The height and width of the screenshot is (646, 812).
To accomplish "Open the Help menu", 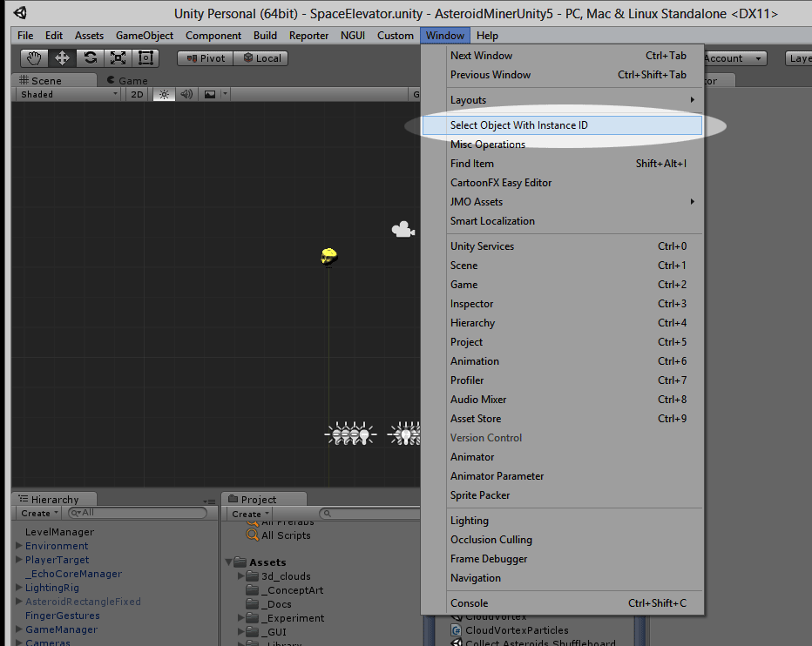I will pyautogui.click(x=487, y=35).
